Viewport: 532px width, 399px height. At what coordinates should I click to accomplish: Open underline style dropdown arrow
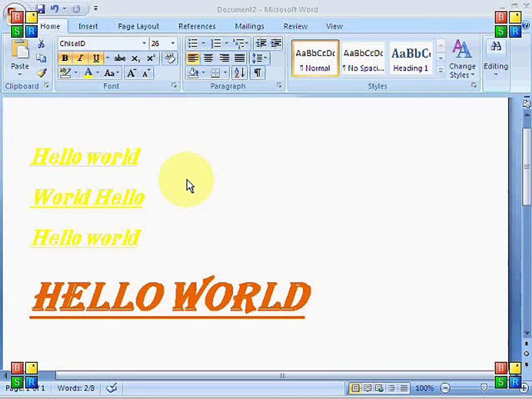point(107,58)
